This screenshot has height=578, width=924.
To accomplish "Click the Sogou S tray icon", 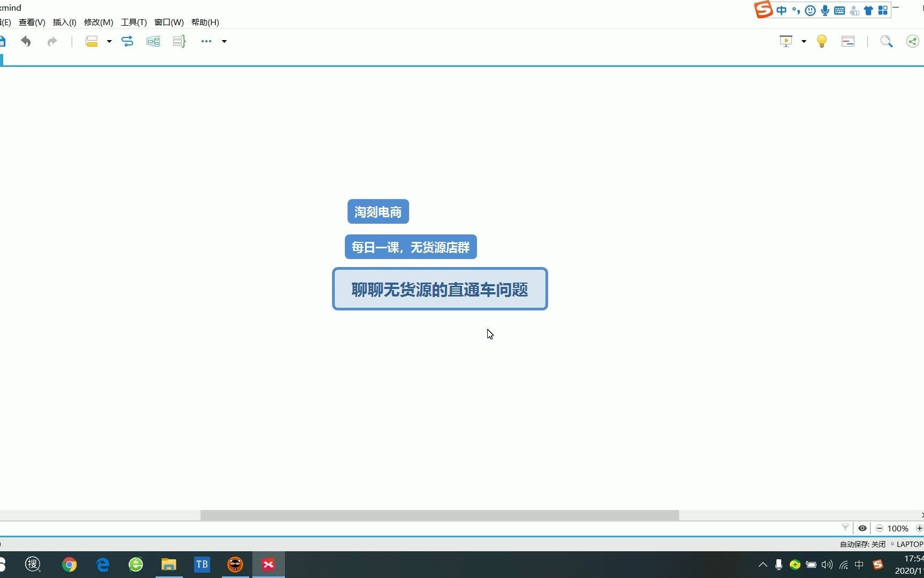I will [x=878, y=564].
